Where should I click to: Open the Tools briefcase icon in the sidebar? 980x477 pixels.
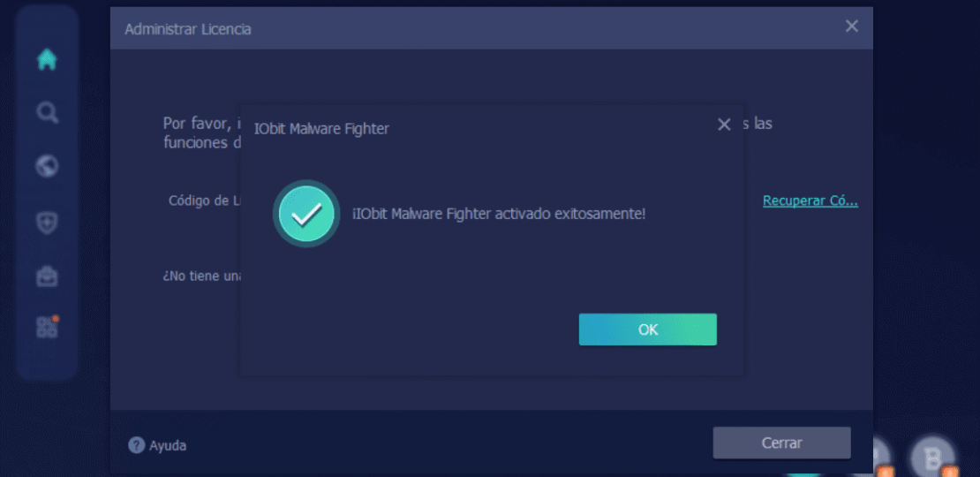[x=47, y=276]
